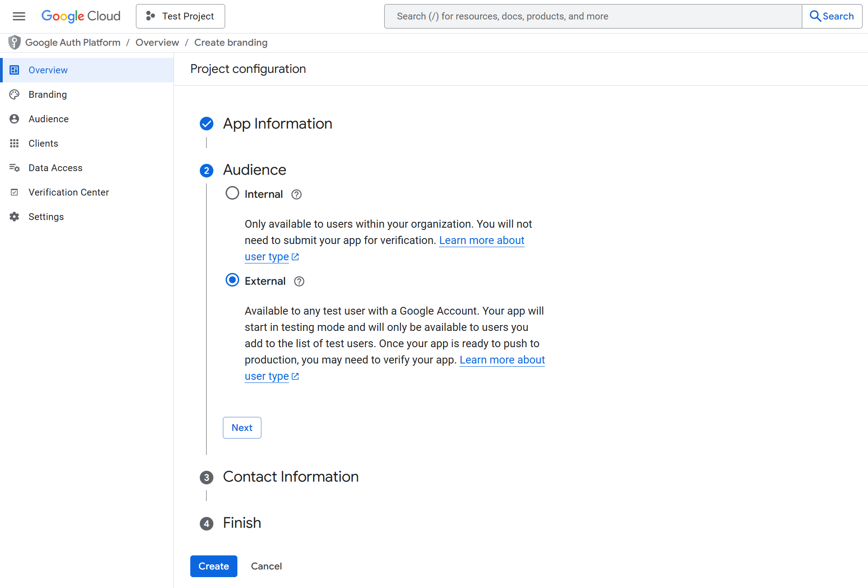The image size is (868, 588).
Task: Open the Branding sidebar section
Action: pos(47,94)
